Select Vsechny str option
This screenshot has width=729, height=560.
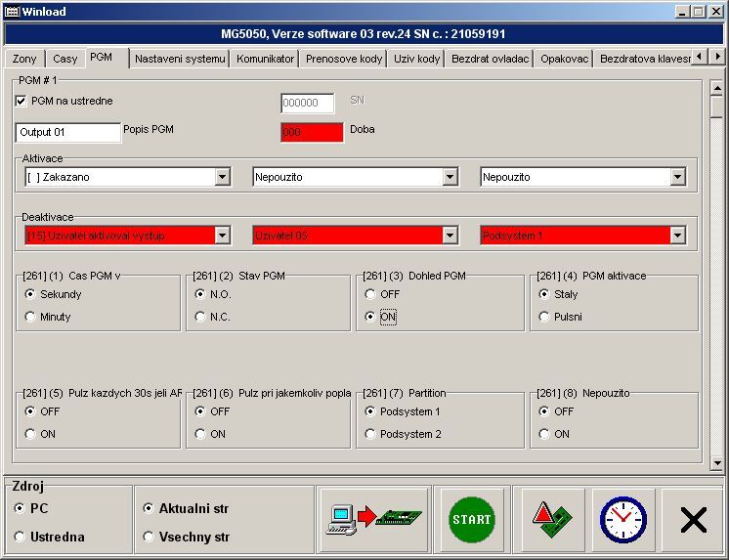click(149, 537)
